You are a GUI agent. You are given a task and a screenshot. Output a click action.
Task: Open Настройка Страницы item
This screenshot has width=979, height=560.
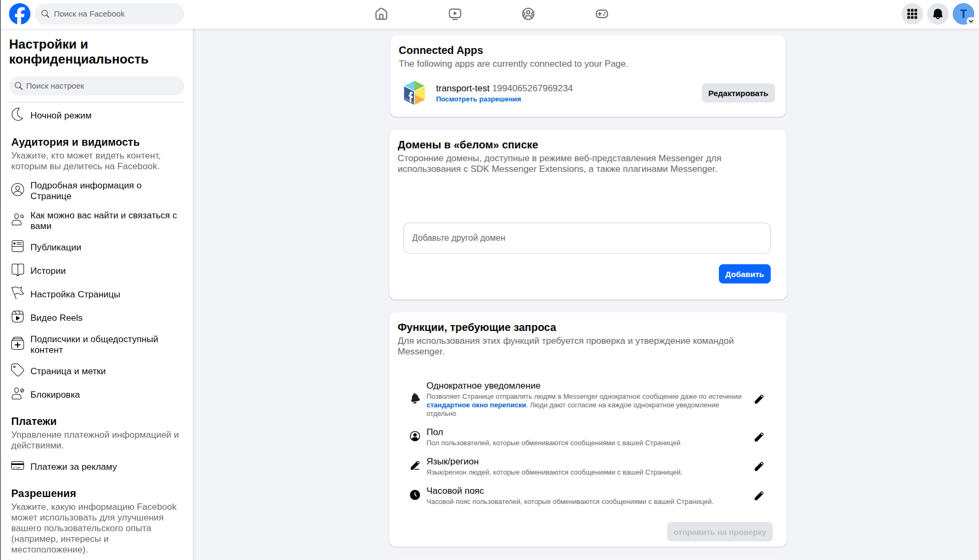click(x=97, y=294)
